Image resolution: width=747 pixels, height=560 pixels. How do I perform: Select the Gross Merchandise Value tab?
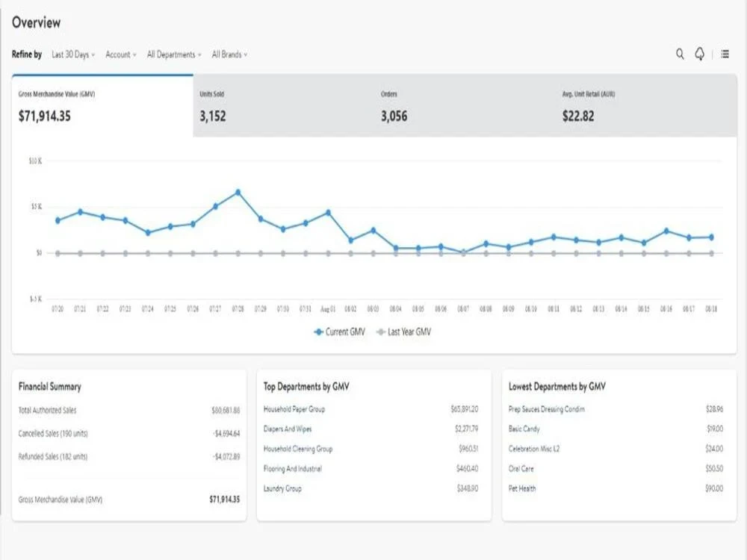click(x=102, y=106)
